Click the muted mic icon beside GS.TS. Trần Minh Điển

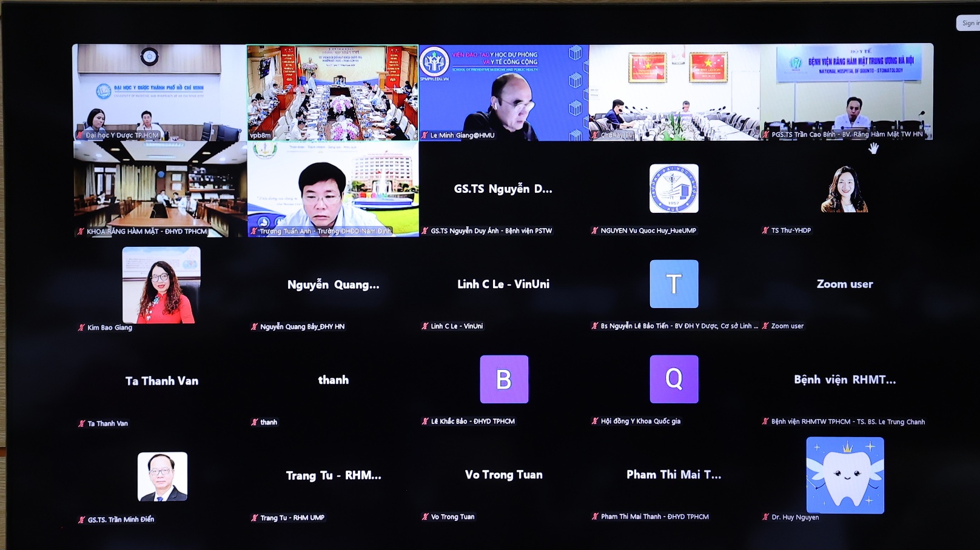tap(81, 520)
